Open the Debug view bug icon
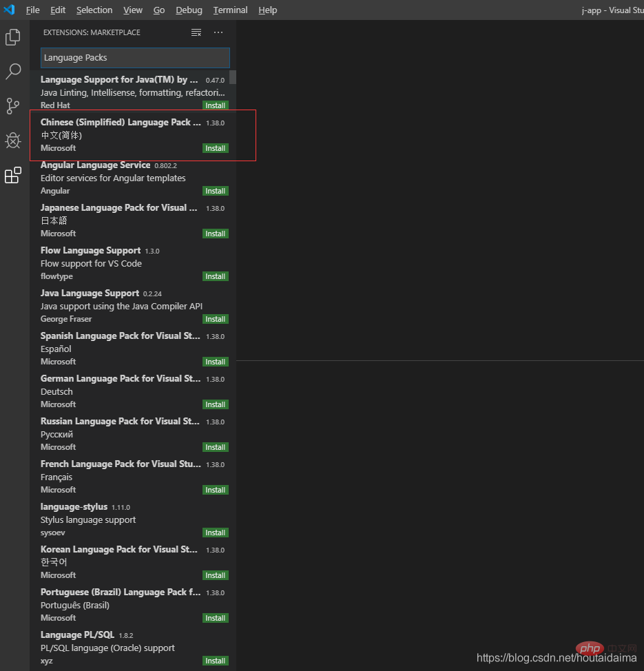 coord(13,141)
